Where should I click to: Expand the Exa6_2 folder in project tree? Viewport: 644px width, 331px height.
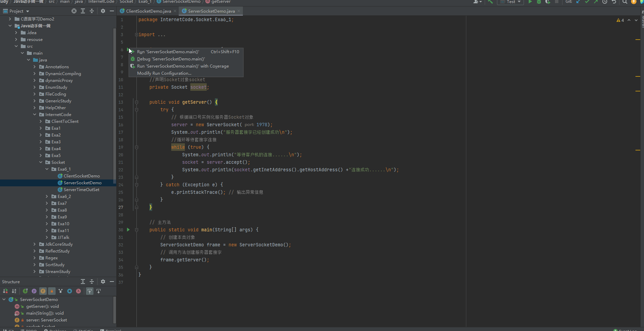pos(47,197)
